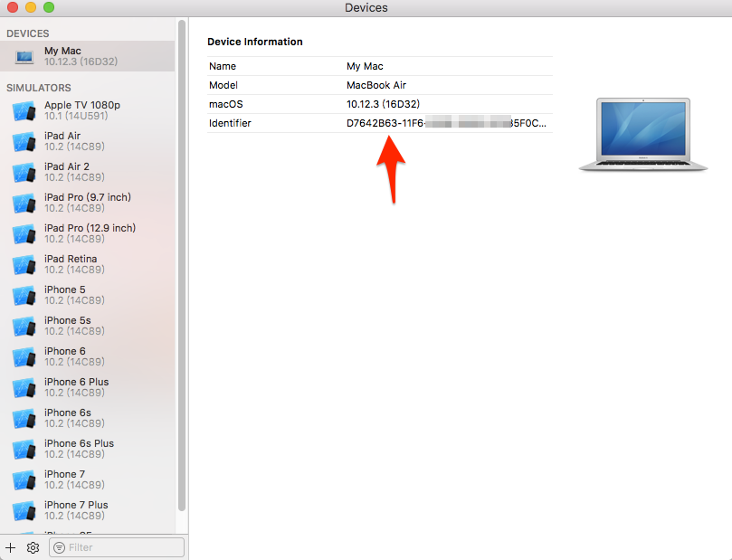This screenshot has height=560, width=732.
Task: Select iPhone 7 Plus label
Action: pyautogui.click(x=76, y=506)
